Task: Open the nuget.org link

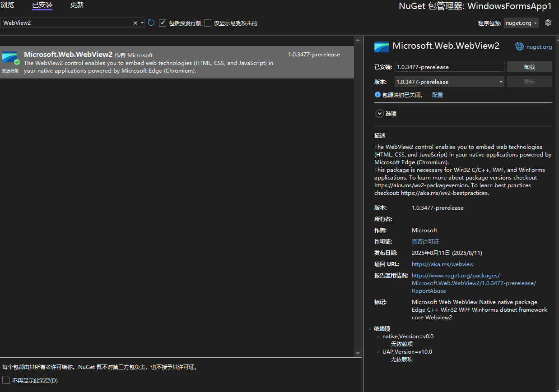Action: (x=539, y=47)
